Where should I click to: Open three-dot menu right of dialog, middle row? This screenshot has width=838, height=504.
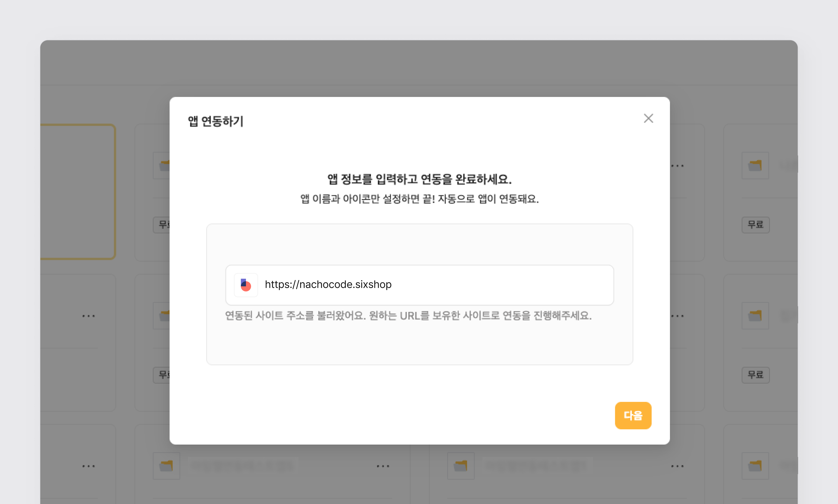point(677,316)
